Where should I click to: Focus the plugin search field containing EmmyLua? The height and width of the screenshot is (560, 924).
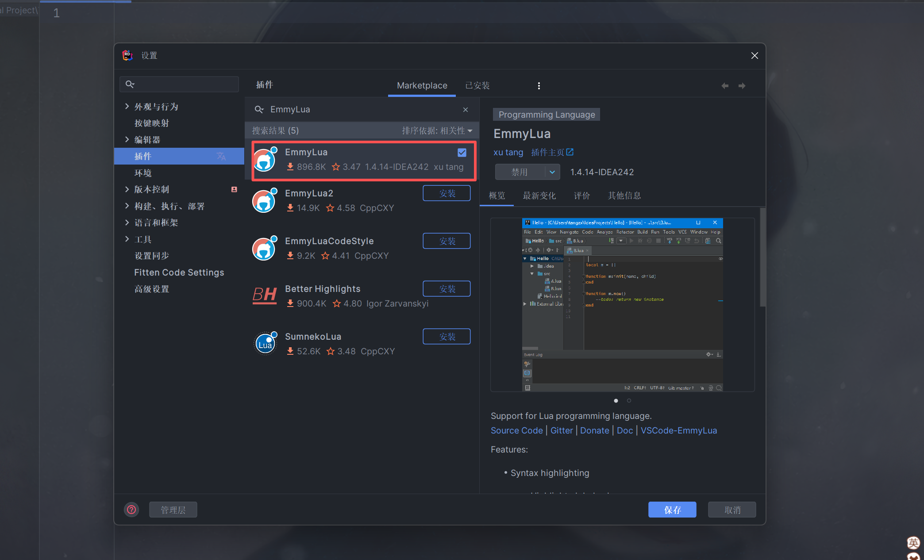coord(362,109)
